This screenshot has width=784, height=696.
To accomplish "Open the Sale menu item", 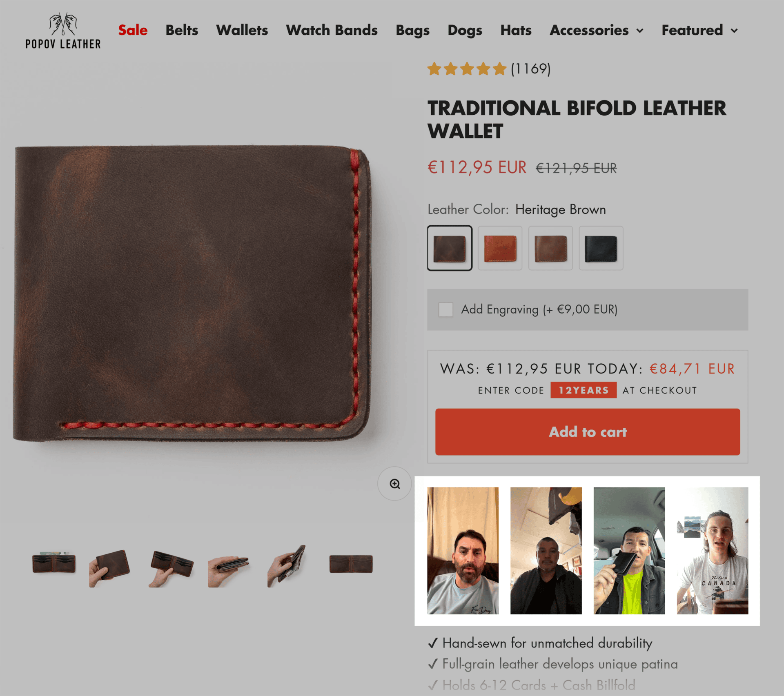I will [133, 30].
